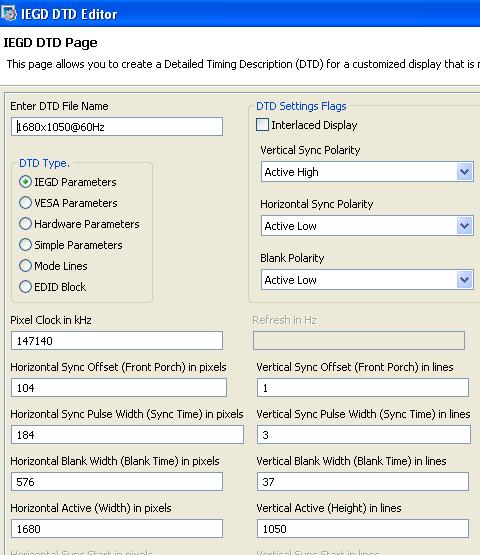This screenshot has height=555, width=480.
Task: Click the Pixel Clock in kHz field
Action: click(x=117, y=341)
